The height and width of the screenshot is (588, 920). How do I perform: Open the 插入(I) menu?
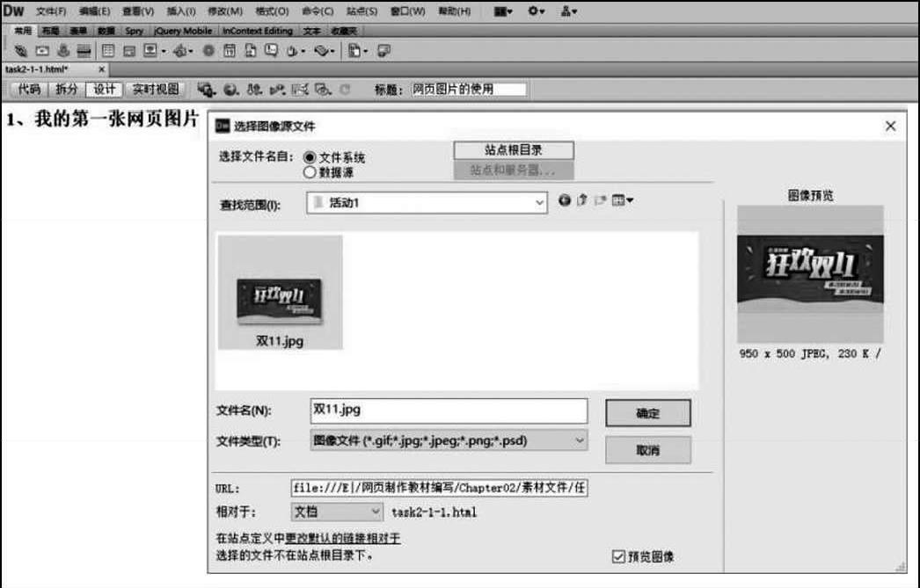pyautogui.click(x=181, y=11)
